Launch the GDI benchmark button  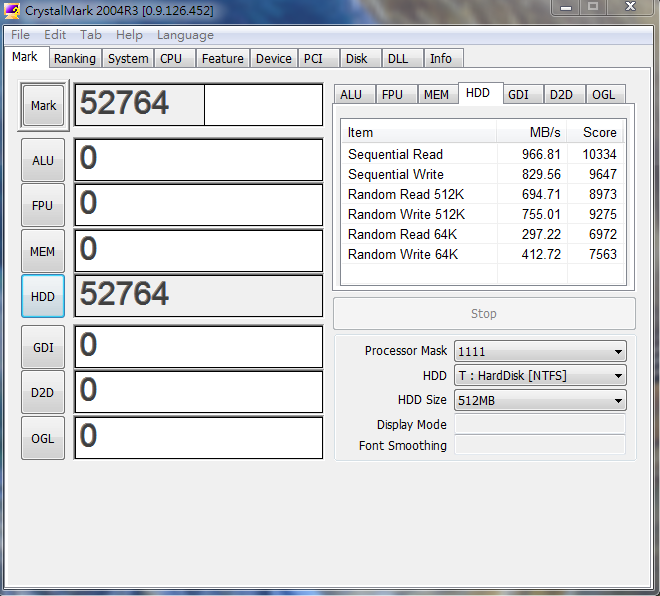point(43,347)
